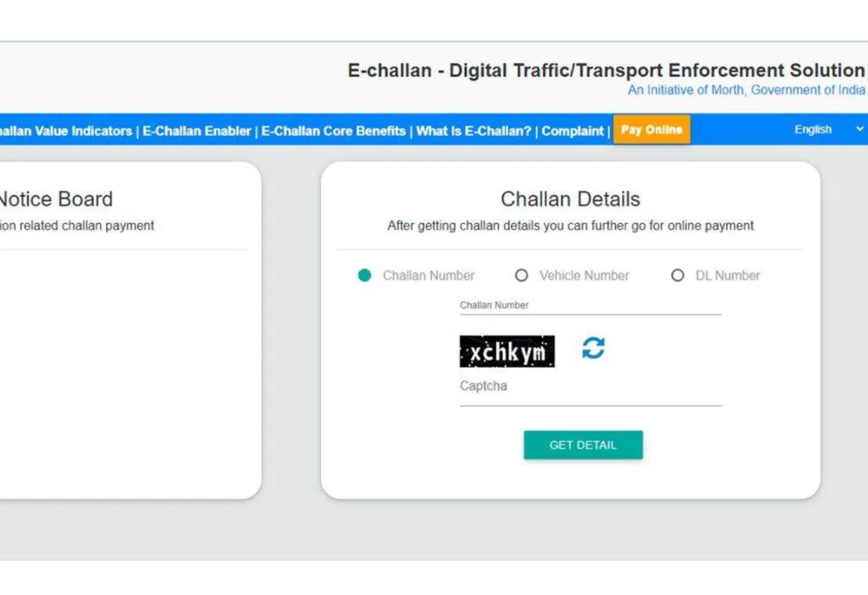Refresh the captcha image

click(x=593, y=348)
